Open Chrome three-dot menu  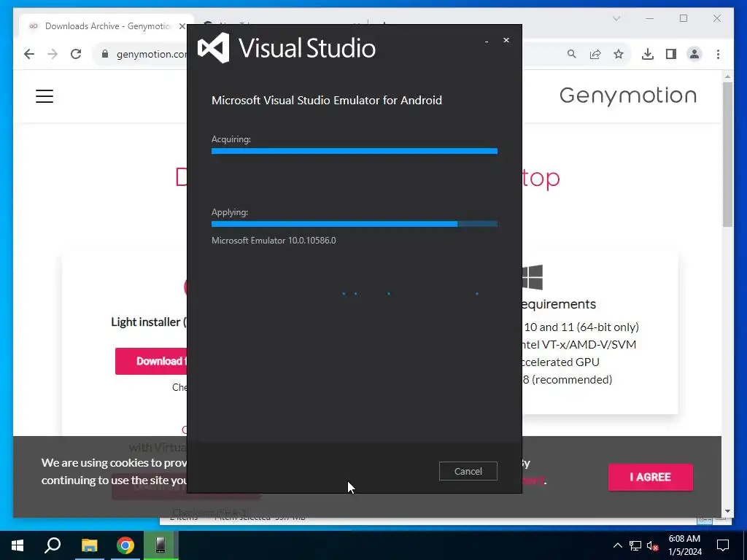(718, 54)
